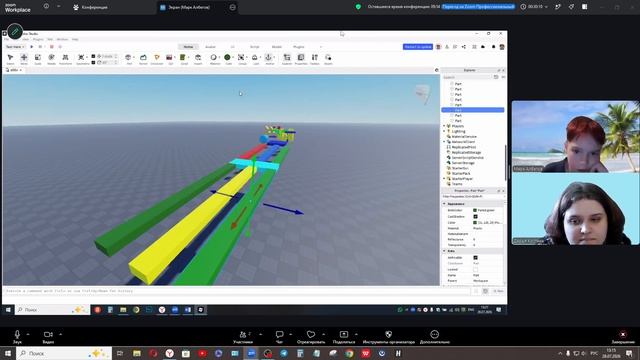Open the Zoom Chat

click(280, 337)
